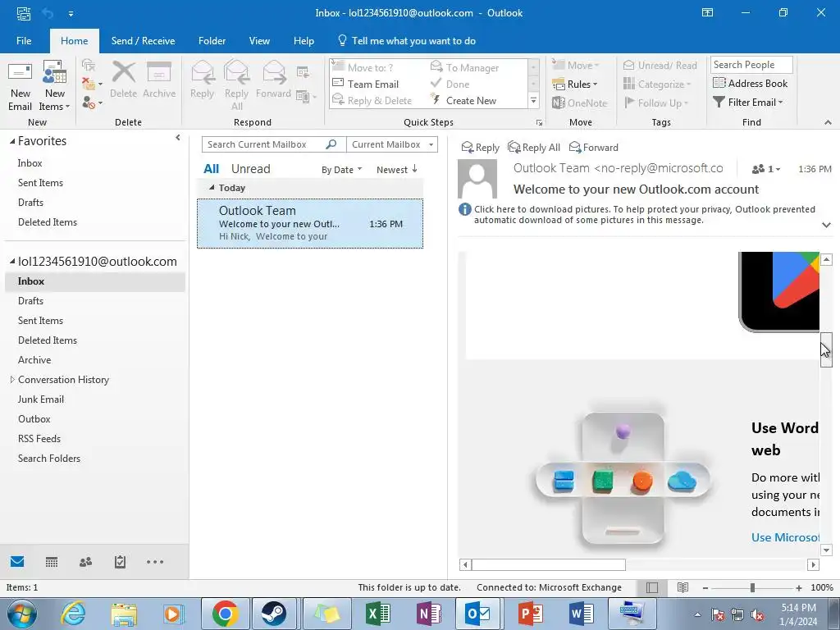
Task: Click the download pictures info icon
Action: pyautogui.click(x=464, y=209)
